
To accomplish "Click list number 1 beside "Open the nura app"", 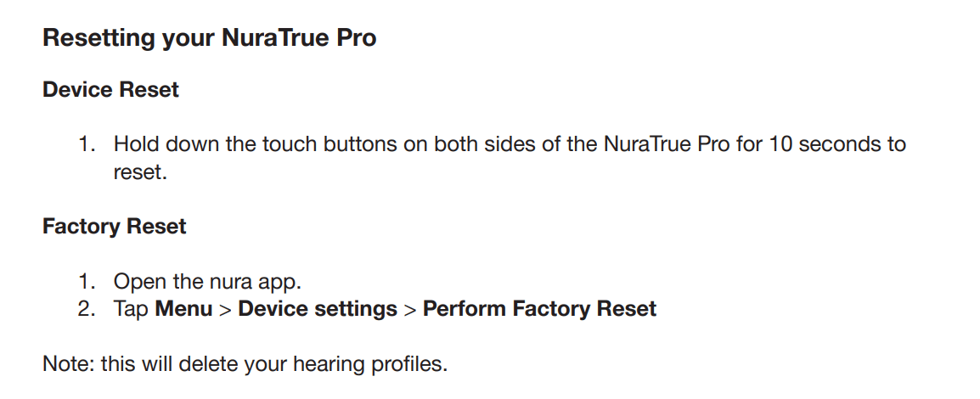I will pyautogui.click(x=86, y=281).
